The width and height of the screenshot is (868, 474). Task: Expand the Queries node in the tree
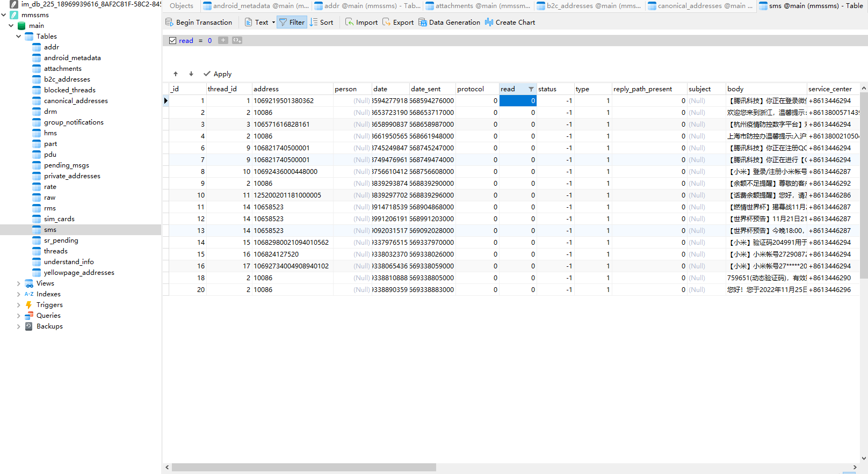[x=19, y=316]
